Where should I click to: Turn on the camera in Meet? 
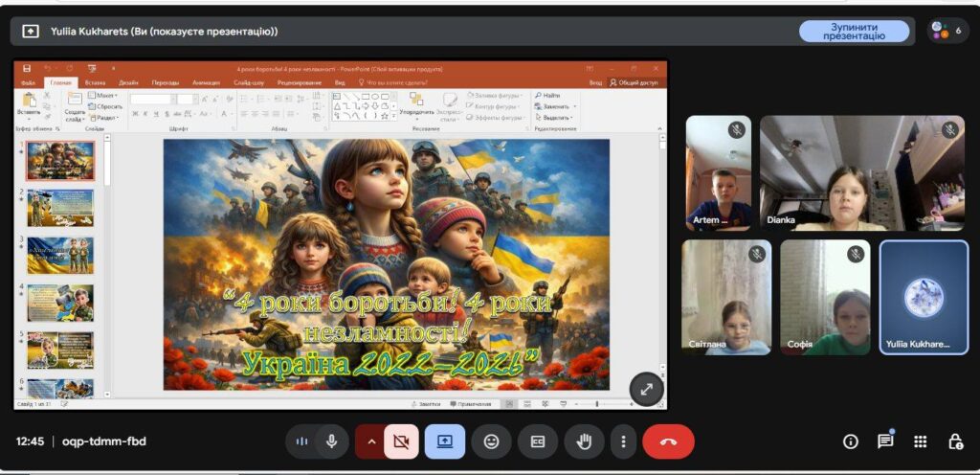tap(401, 441)
